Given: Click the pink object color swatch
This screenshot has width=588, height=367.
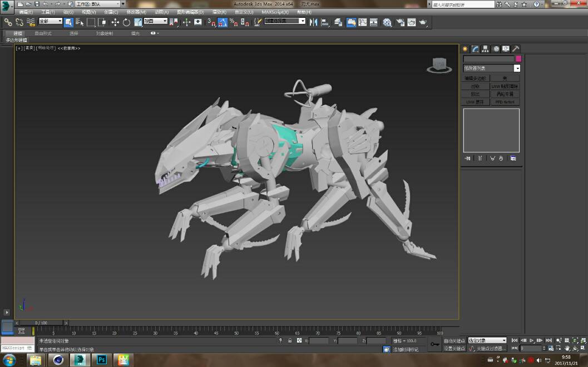Looking at the screenshot, I should [518, 59].
